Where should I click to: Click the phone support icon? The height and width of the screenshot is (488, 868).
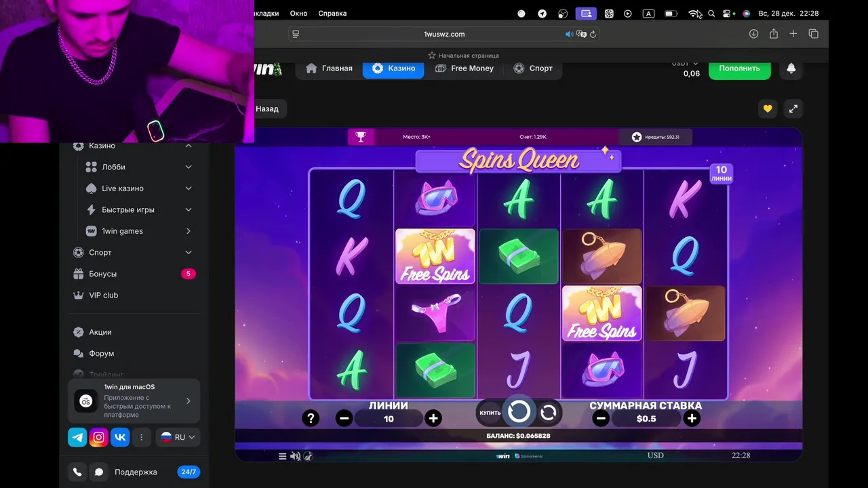(x=77, y=472)
